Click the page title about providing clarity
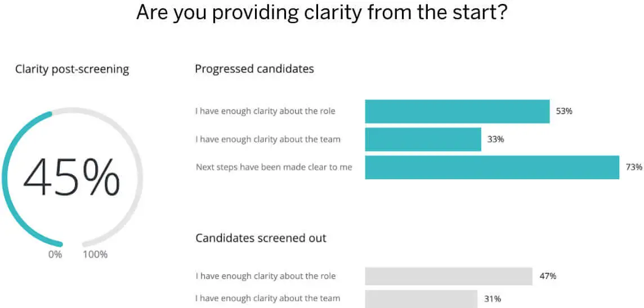 pos(322,12)
